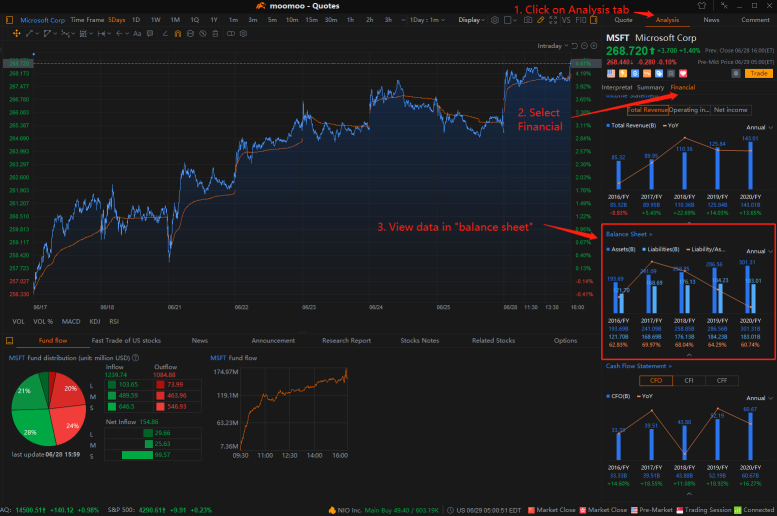Click the blue price tag icon

659,73
